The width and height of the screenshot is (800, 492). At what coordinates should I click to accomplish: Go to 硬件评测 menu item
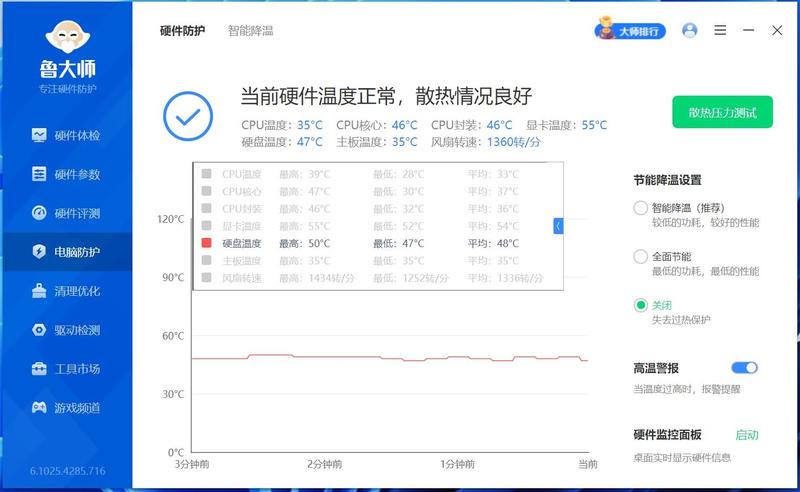tap(77, 213)
